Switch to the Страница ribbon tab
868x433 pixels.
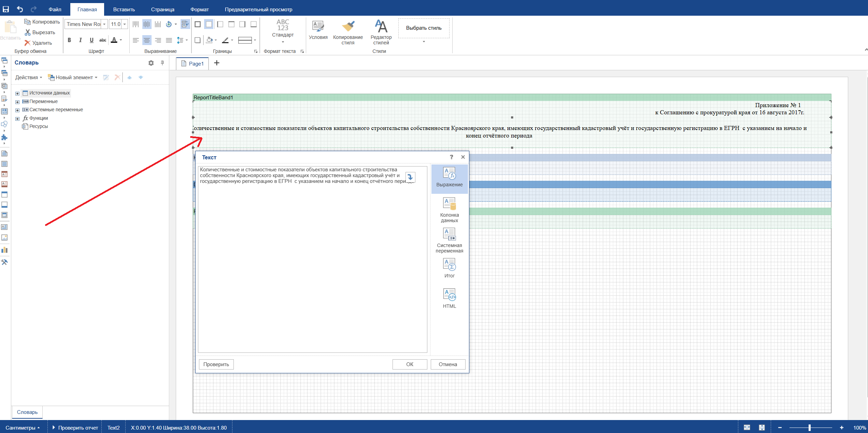[163, 10]
